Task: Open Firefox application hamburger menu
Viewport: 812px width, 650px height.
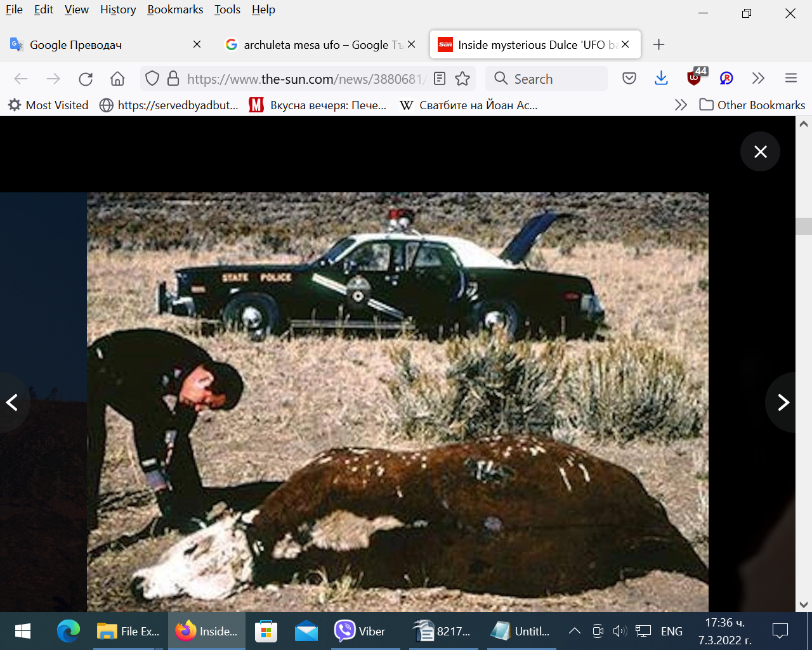Action: (x=790, y=79)
